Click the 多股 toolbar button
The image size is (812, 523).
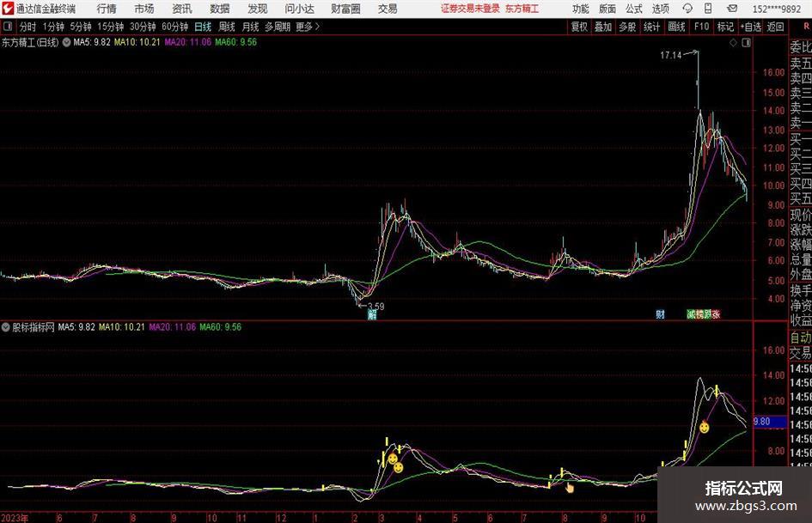point(627,27)
